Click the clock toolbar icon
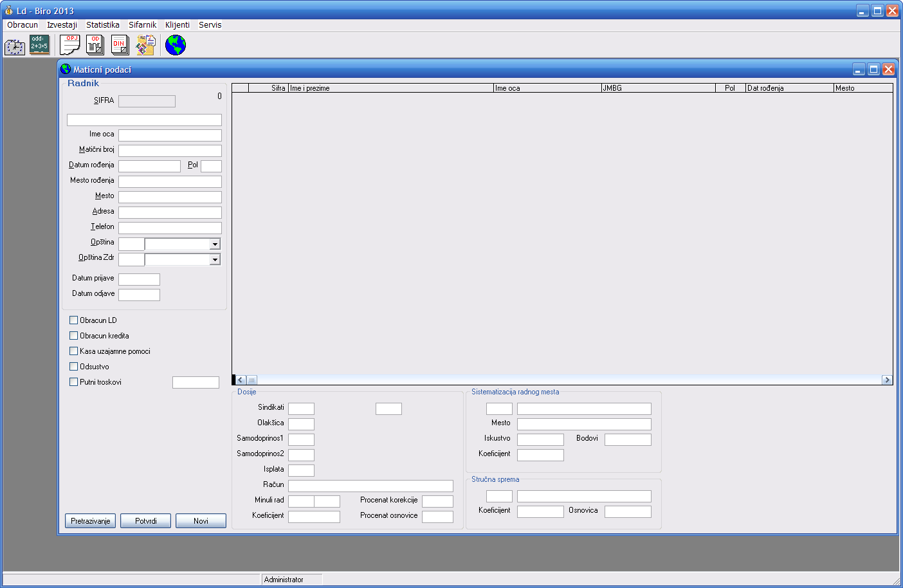Screen dimensions: 903x588 click(15, 46)
